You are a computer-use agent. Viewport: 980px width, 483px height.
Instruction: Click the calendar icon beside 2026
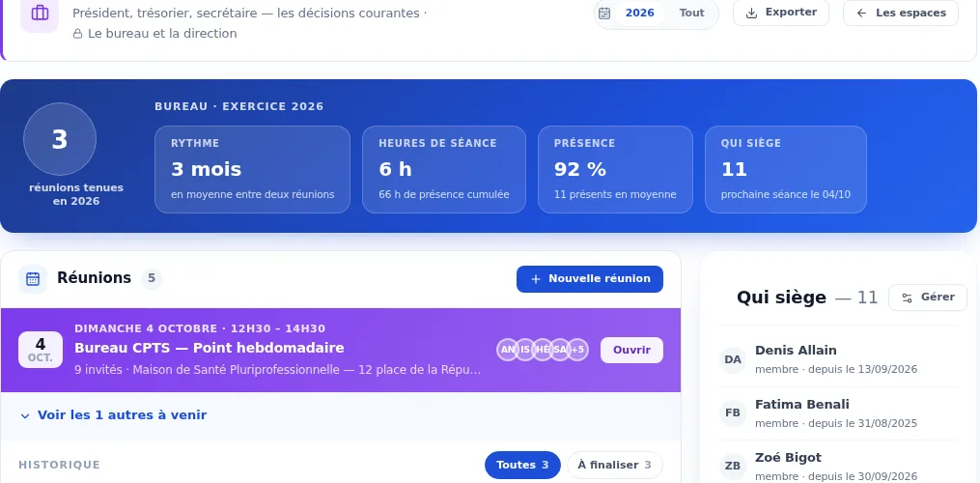pos(604,14)
